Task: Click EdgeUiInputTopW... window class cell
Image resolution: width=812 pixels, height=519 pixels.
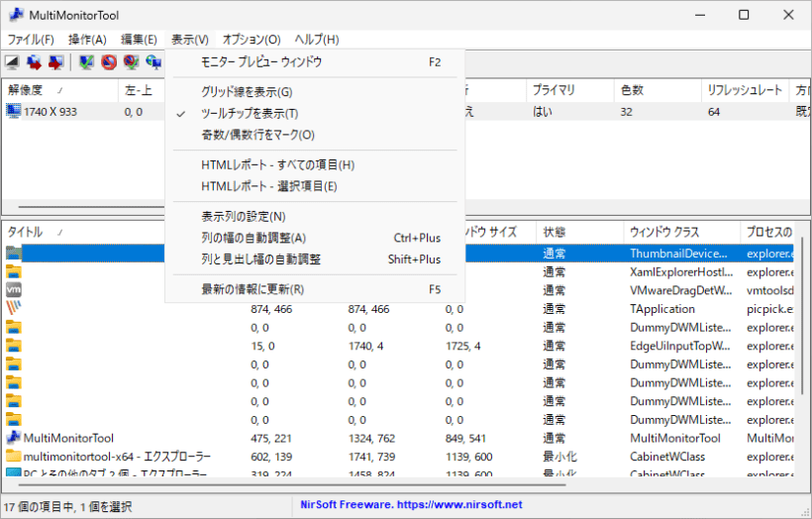Action: tap(680, 346)
